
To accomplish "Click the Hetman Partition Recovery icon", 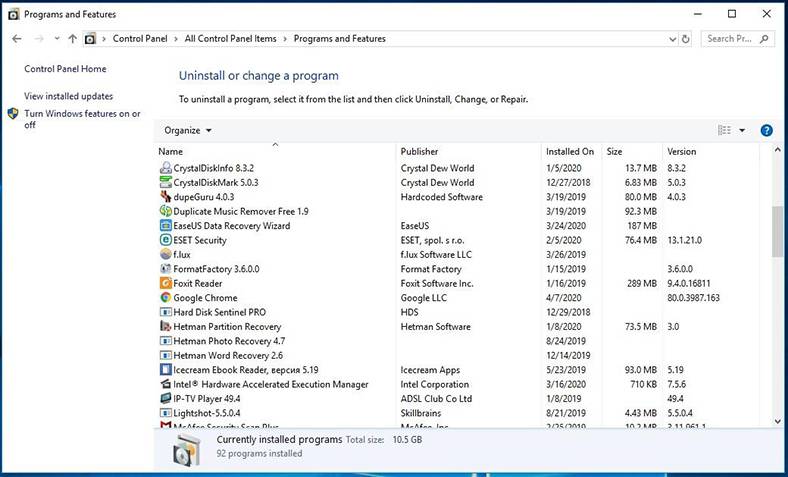I will 165,327.
